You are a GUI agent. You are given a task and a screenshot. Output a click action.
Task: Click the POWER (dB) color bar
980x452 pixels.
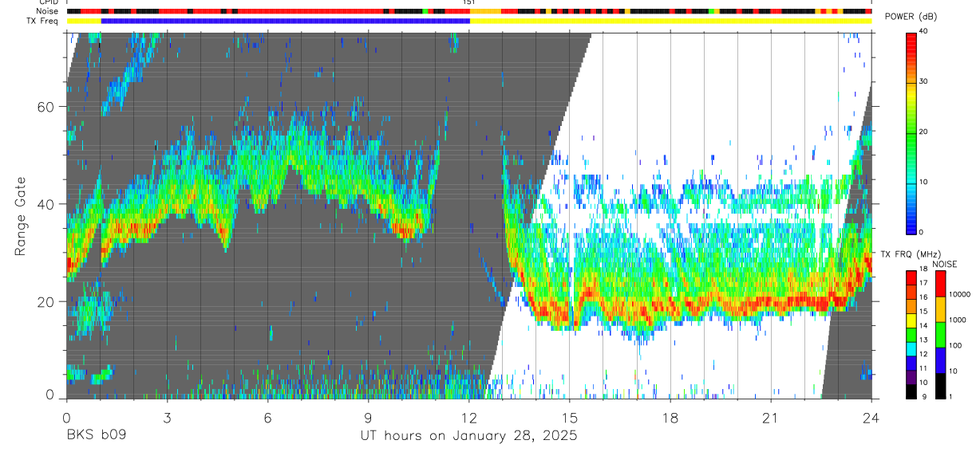911,132
